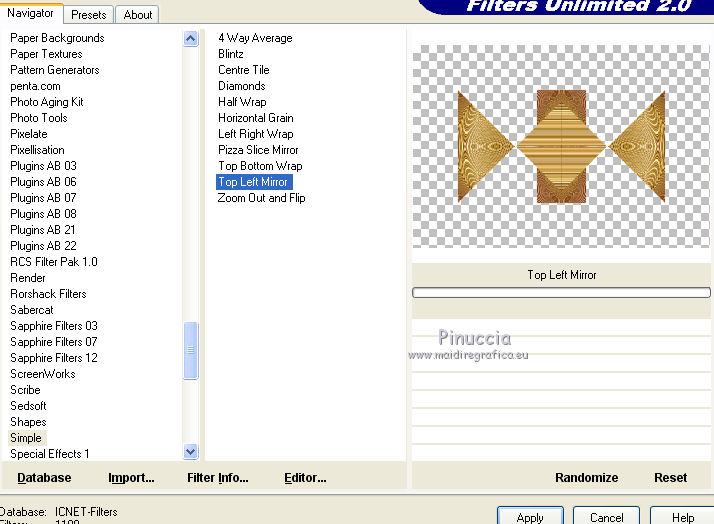The height and width of the screenshot is (524, 714).
Task: Open the About tab
Action: (x=138, y=15)
